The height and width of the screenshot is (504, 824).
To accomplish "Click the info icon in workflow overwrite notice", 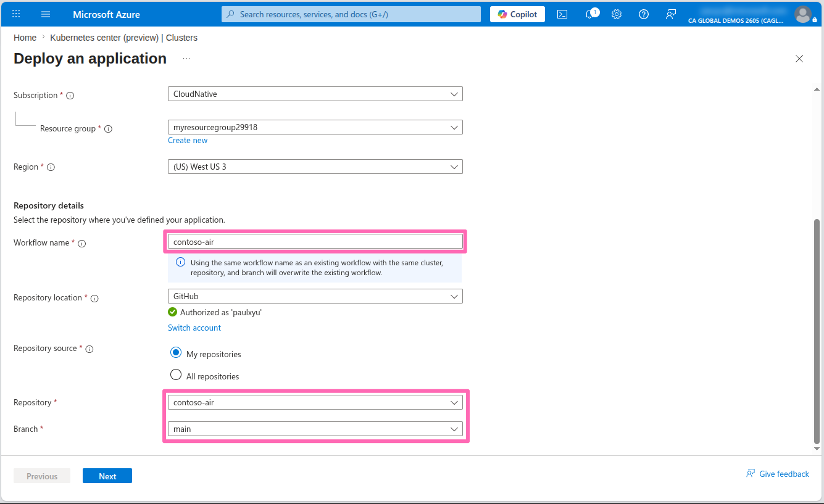I will 180,262.
